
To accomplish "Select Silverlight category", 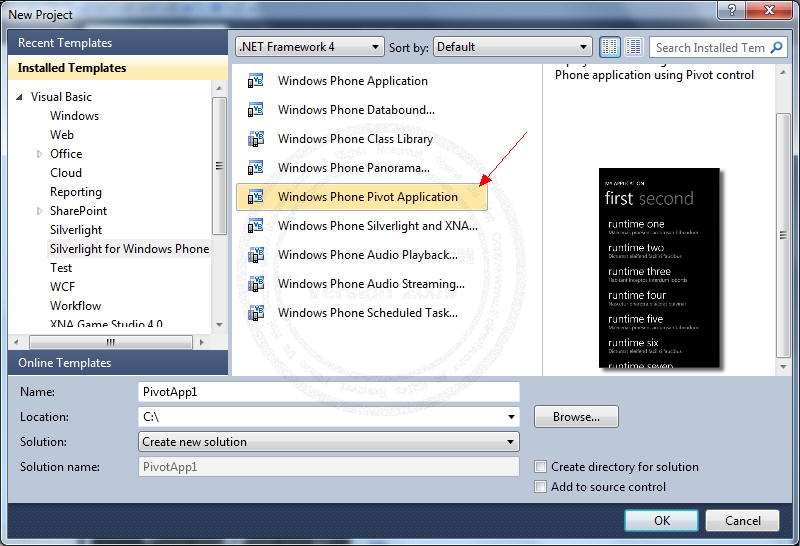I will click(x=76, y=230).
